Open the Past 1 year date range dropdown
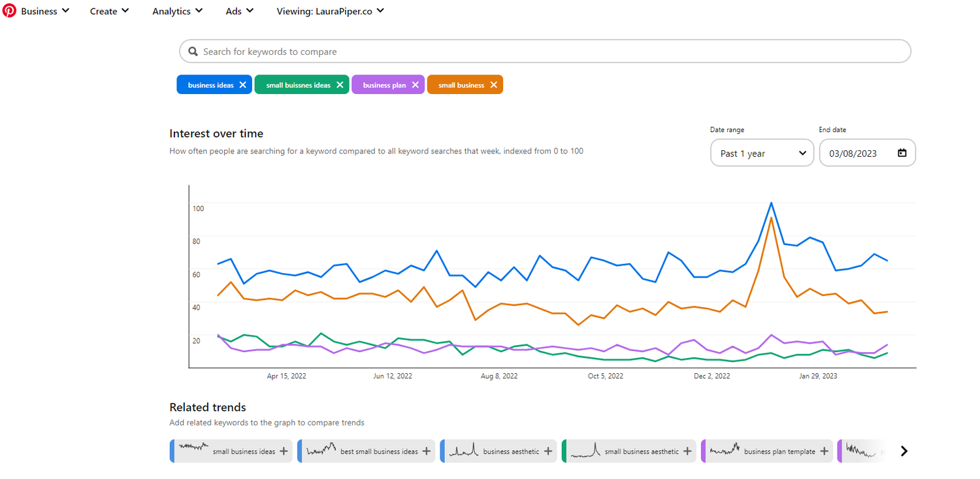Screen dimensions: 980x479 tap(761, 152)
